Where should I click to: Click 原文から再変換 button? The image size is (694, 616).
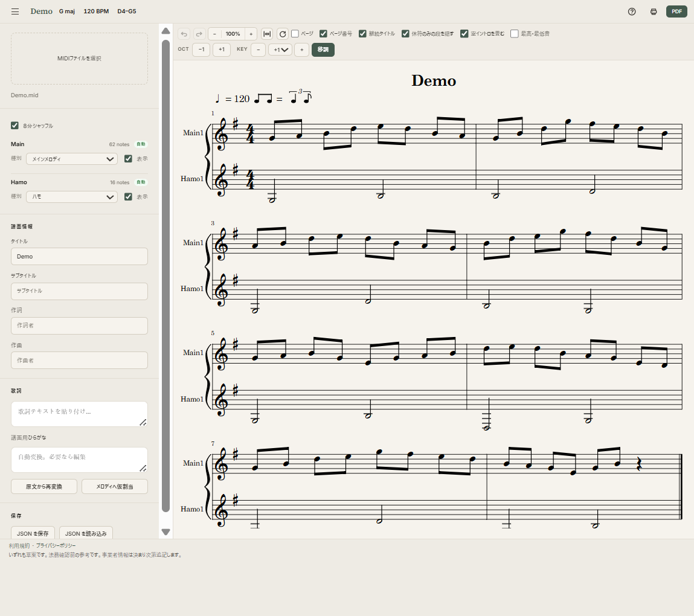pyautogui.click(x=44, y=487)
